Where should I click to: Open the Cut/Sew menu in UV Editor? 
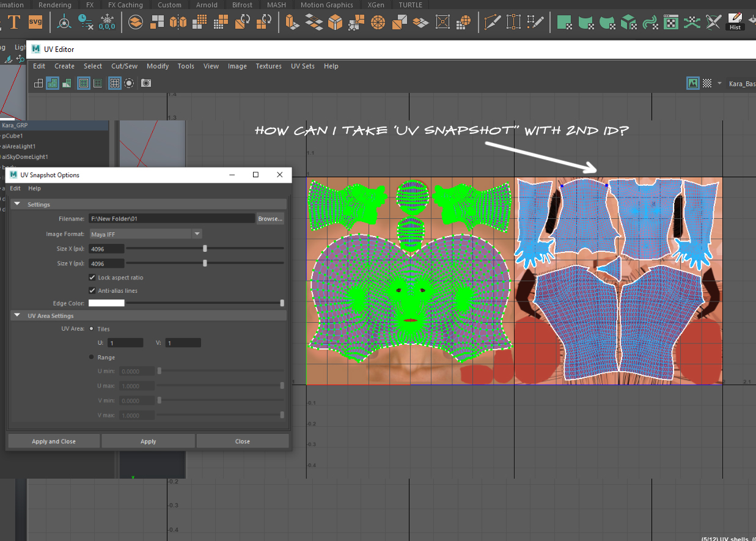[x=124, y=66]
